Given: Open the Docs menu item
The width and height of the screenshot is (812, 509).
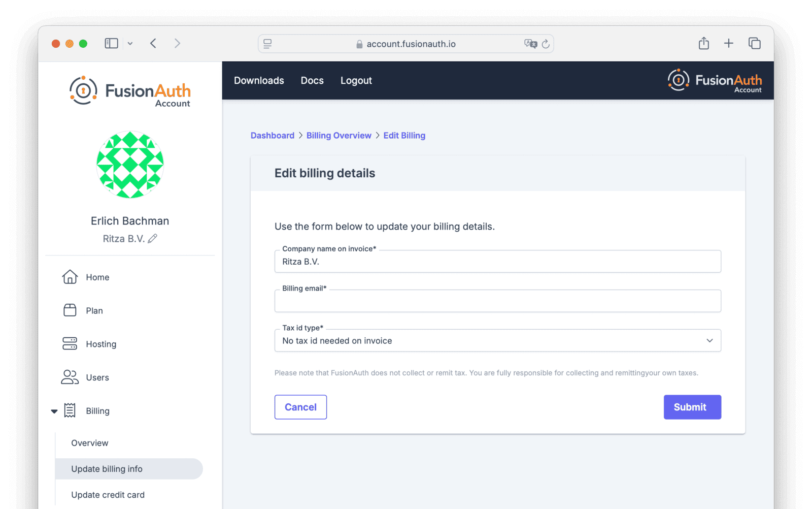Looking at the screenshot, I should 312,80.
